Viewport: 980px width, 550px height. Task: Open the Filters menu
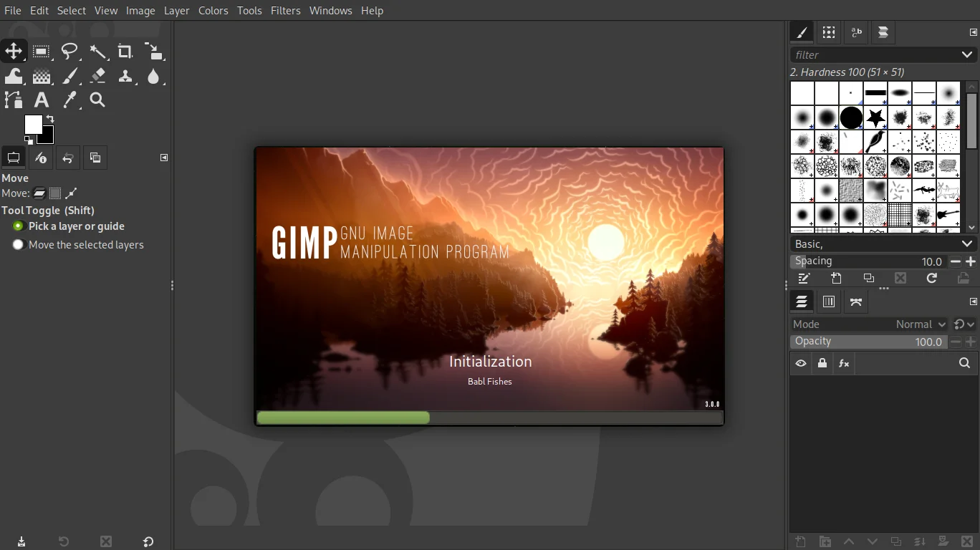(285, 10)
